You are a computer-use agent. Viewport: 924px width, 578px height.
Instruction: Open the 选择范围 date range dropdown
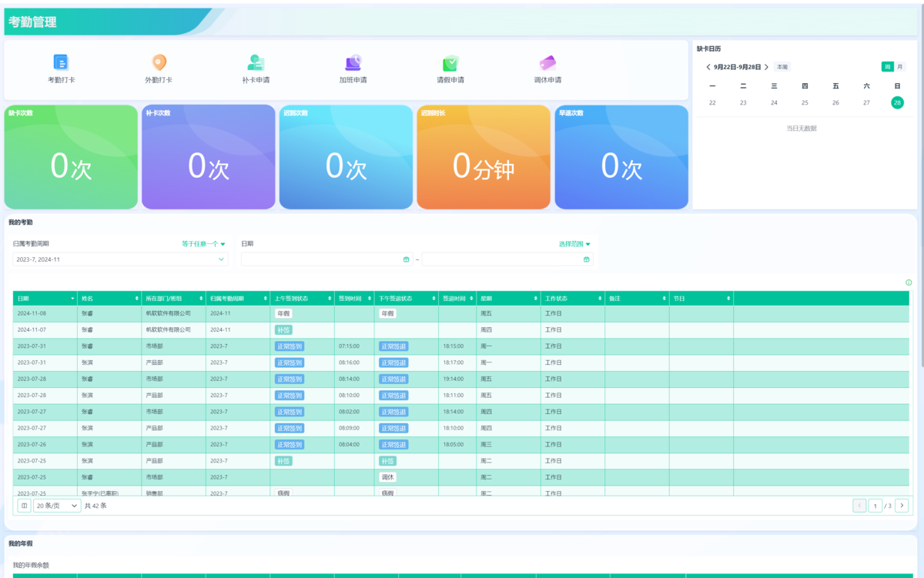click(574, 244)
